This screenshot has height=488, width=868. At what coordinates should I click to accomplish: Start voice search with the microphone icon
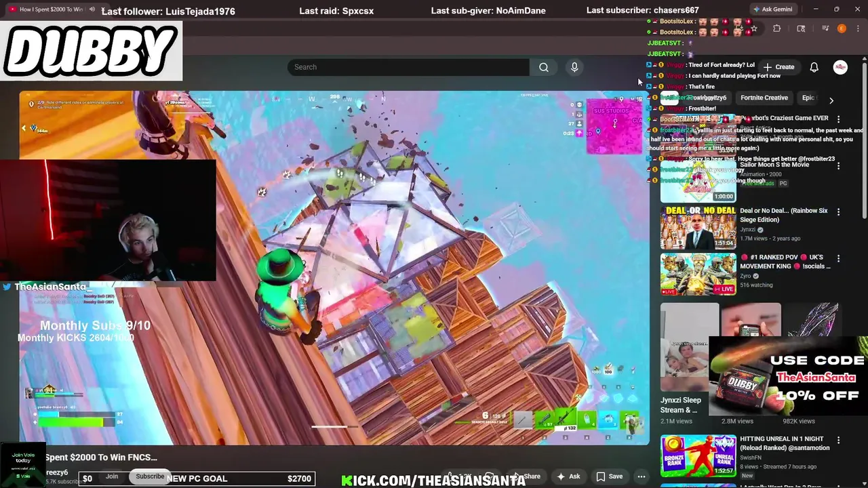574,67
